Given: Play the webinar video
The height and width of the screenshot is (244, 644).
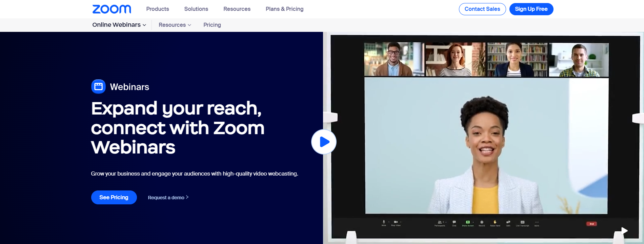Looking at the screenshot, I should pos(324,142).
